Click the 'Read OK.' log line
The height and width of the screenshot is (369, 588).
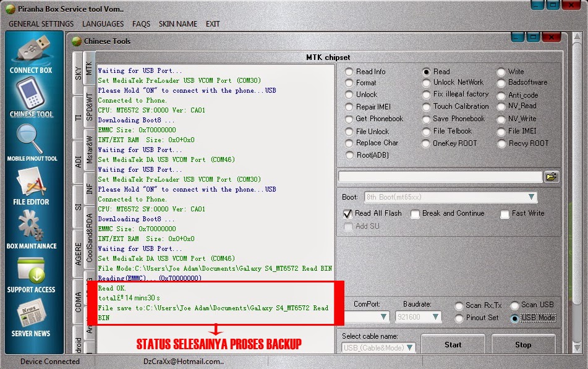112,288
